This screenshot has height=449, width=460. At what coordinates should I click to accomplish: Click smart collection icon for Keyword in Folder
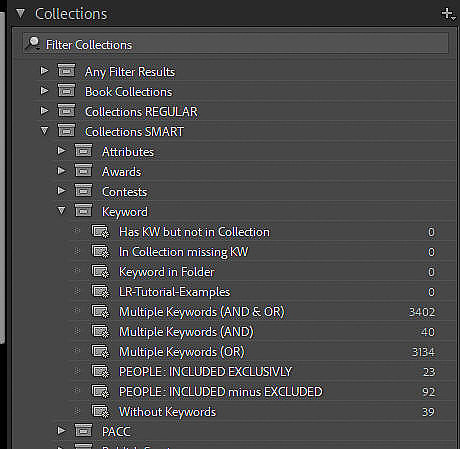click(x=101, y=272)
